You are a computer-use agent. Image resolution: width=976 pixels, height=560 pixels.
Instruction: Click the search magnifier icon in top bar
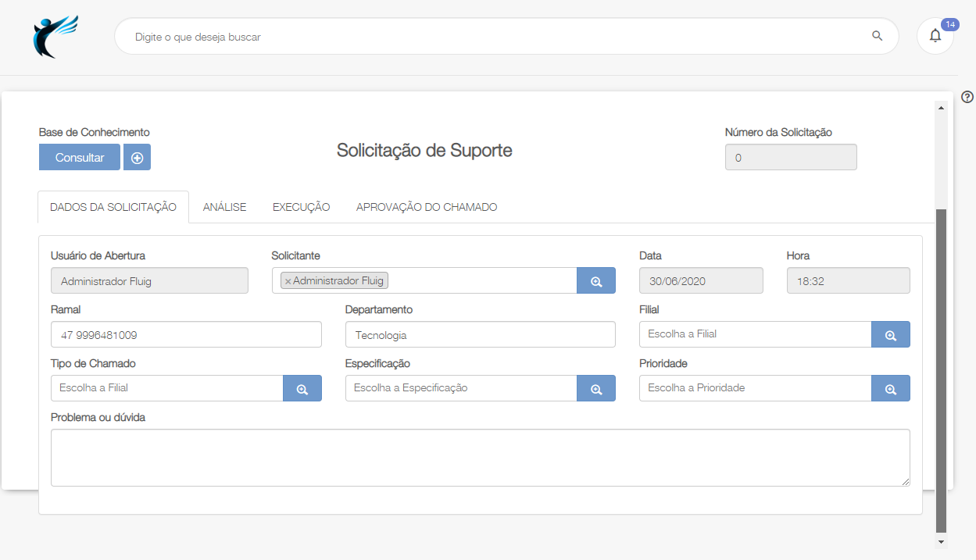point(877,36)
